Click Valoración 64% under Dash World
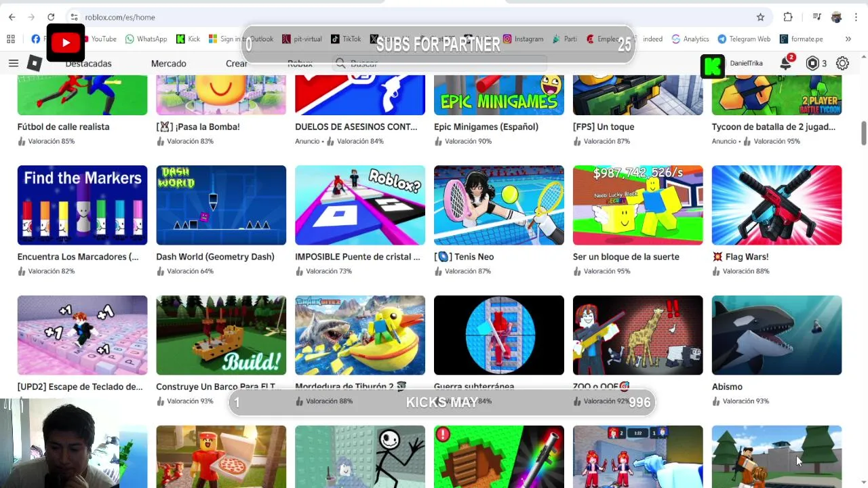 point(190,271)
